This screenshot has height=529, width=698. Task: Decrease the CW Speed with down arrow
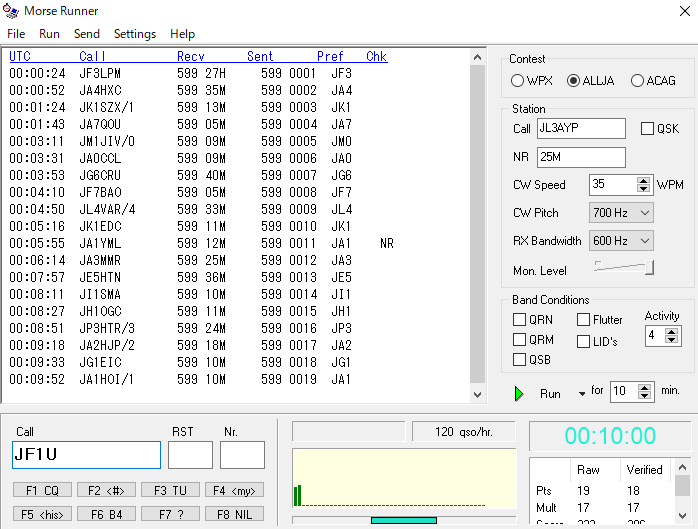click(643, 189)
